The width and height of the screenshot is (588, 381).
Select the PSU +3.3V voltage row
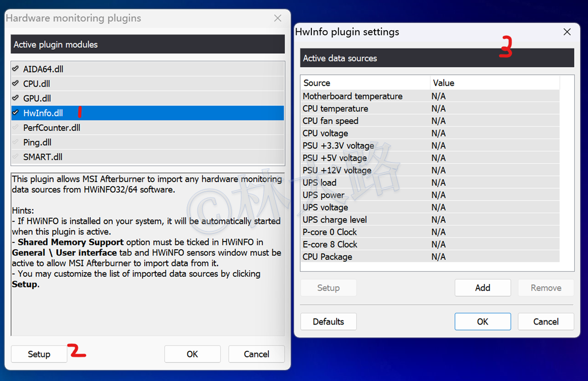click(x=430, y=146)
